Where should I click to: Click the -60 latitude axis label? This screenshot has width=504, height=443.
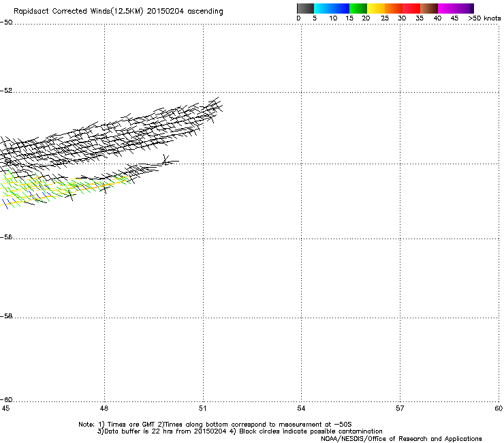(6, 400)
